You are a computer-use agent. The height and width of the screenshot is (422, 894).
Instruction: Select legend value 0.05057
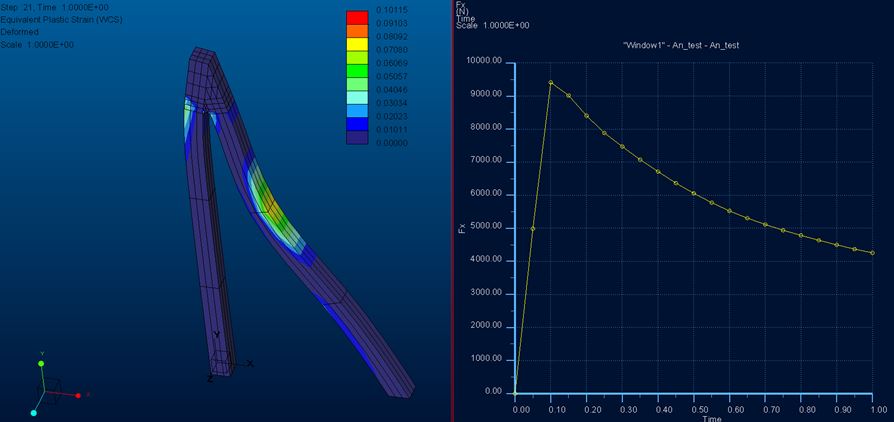point(392,76)
